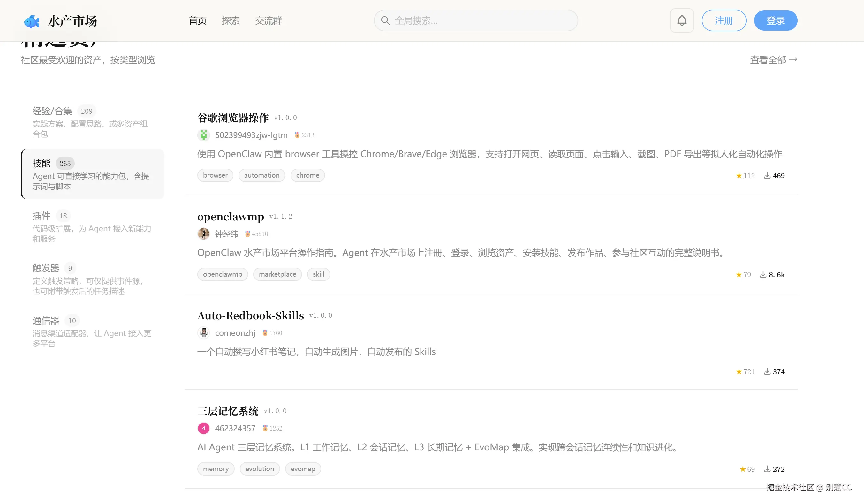
Task: Click the 注册 button
Action: [x=724, y=20]
